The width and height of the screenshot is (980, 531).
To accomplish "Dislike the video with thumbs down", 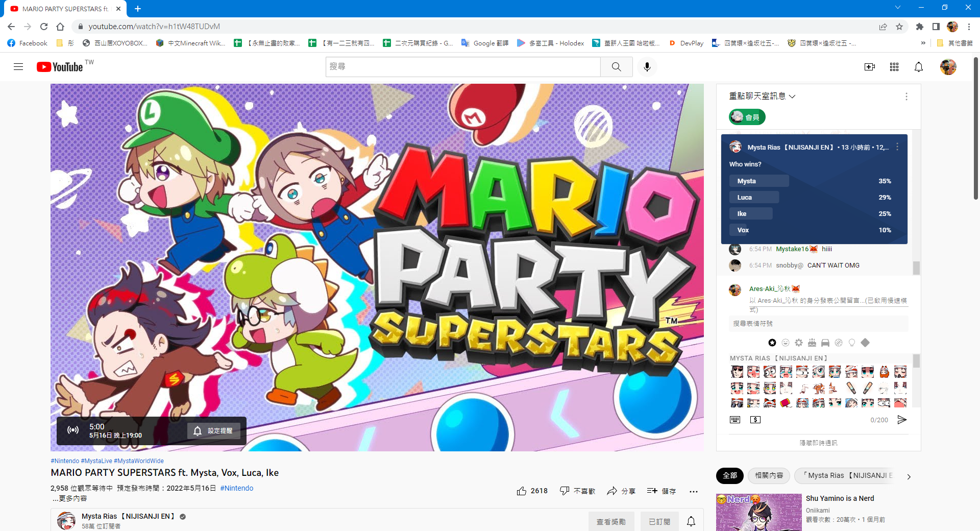I will tap(565, 491).
